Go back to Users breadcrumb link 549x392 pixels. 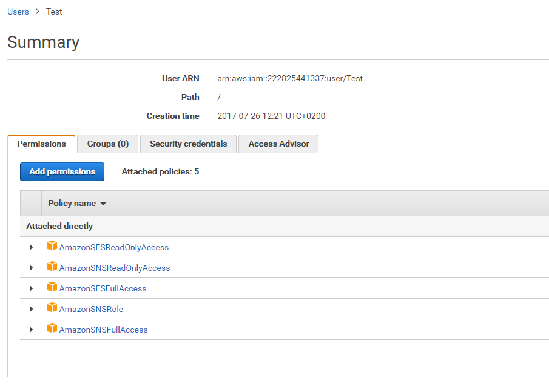tap(18, 12)
